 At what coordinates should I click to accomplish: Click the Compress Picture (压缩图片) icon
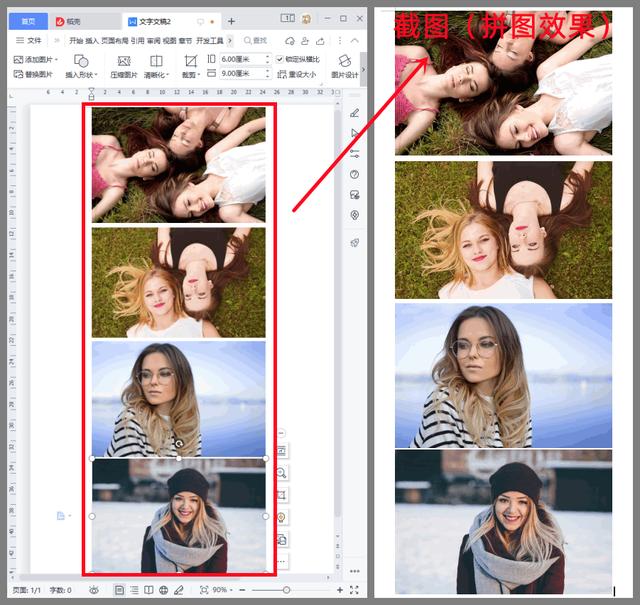point(124,66)
